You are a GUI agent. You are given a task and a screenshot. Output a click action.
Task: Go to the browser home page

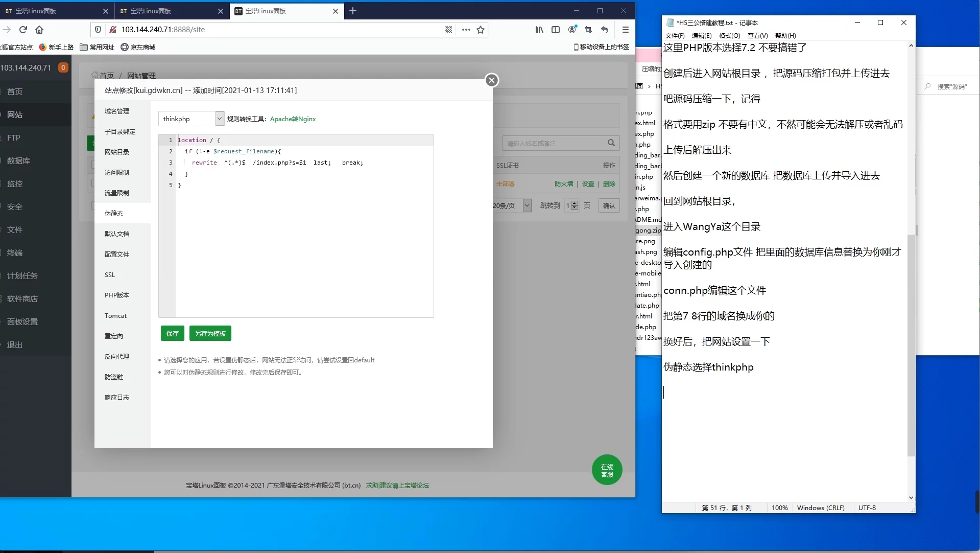click(39, 30)
